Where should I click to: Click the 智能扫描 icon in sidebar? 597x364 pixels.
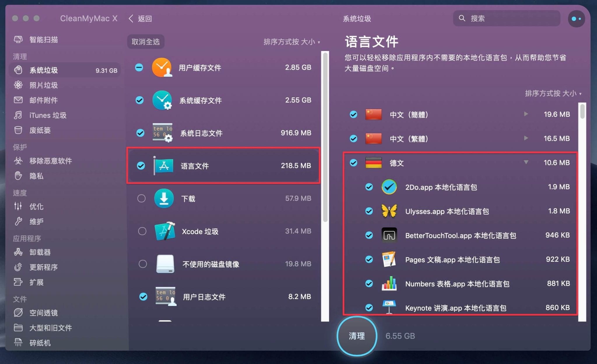pos(18,39)
